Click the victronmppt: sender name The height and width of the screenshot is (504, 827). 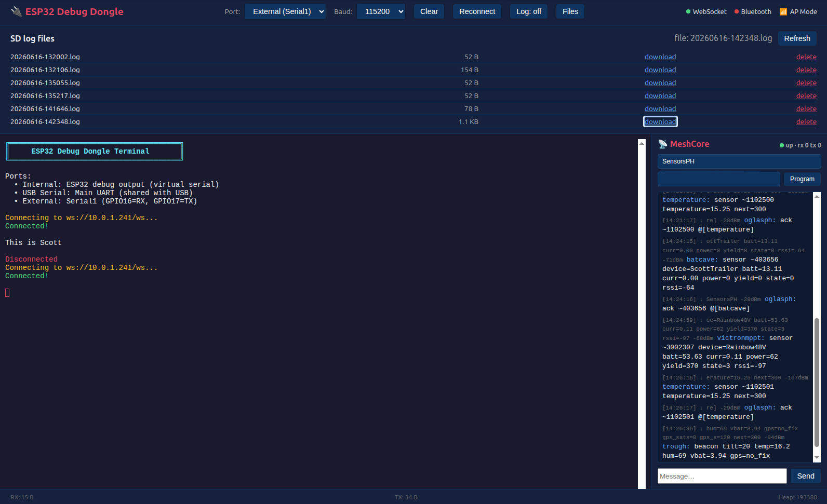[x=741, y=338]
